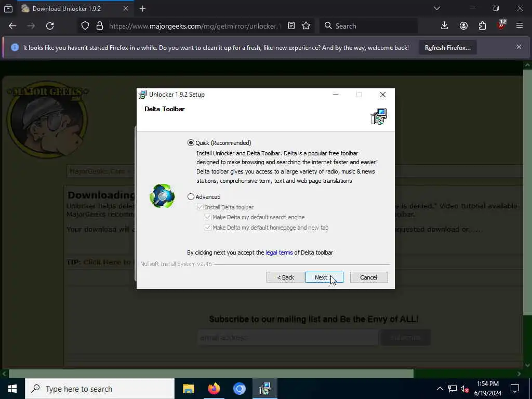
Task: Open the Windows Start menu
Action: pos(12,389)
